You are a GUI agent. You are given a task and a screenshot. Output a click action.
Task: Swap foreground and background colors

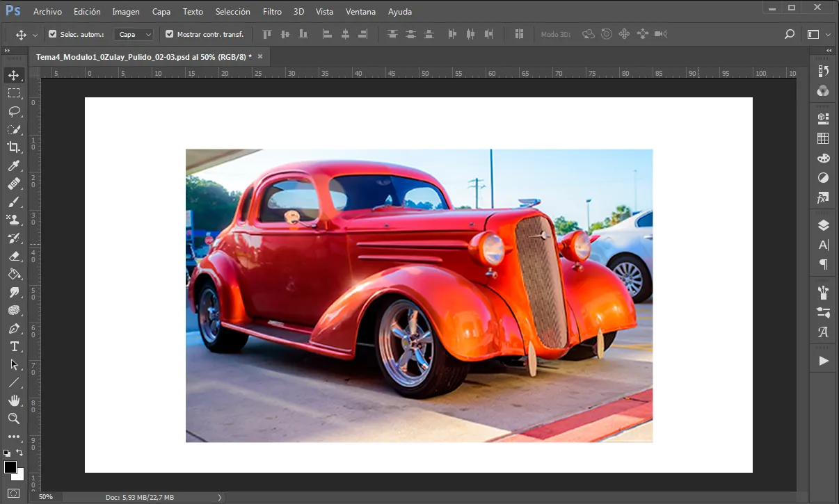click(x=19, y=453)
